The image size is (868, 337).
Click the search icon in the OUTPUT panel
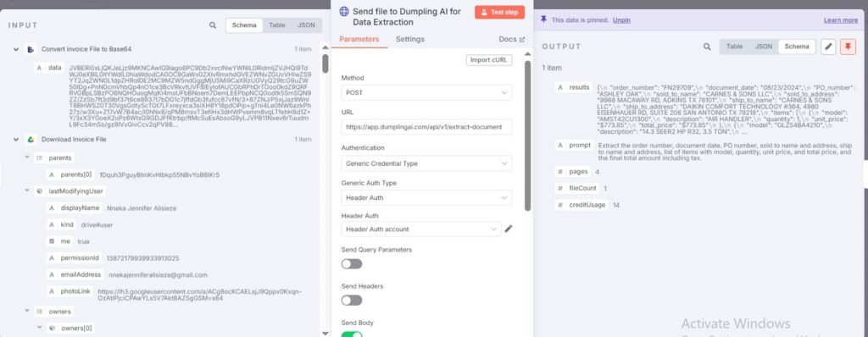[707, 47]
